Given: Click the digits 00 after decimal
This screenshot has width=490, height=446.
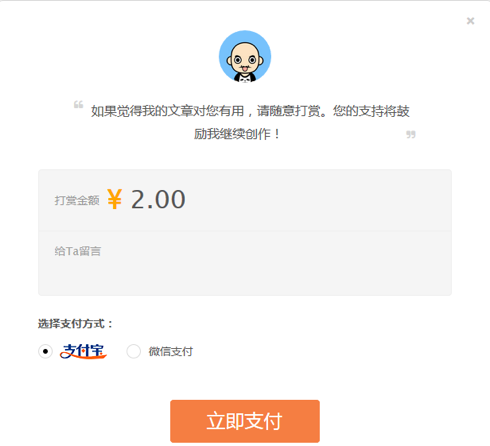Looking at the screenshot, I should pyautogui.click(x=170, y=199).
